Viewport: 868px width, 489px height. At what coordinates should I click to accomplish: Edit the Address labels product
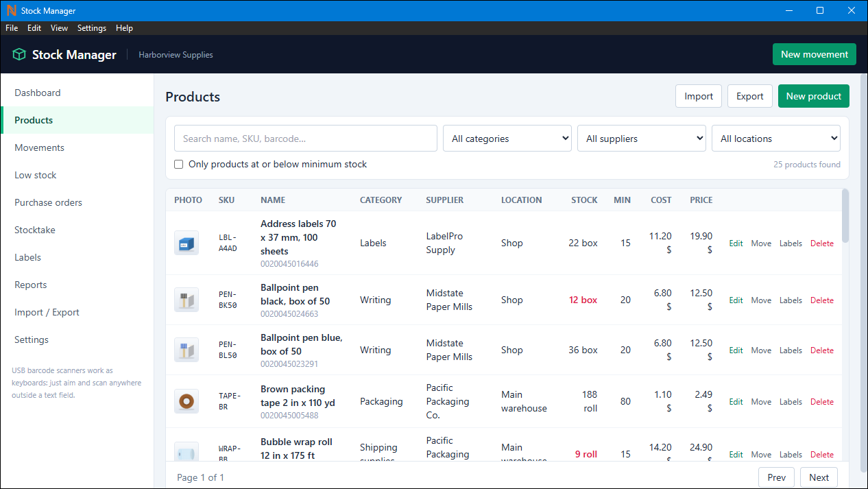(736, 243)
